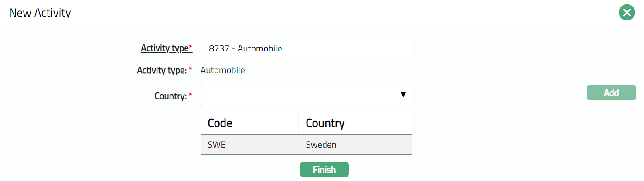Expand the Country dropdown arrow
Screen dimensions: 644x181
(x=403, y=95)
